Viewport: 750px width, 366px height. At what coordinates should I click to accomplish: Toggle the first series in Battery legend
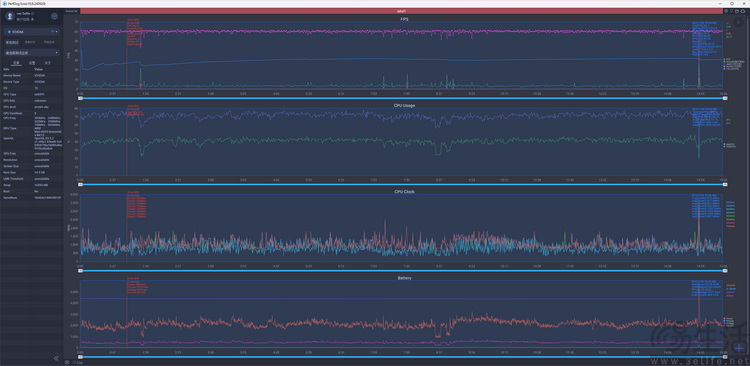point(729,318)
